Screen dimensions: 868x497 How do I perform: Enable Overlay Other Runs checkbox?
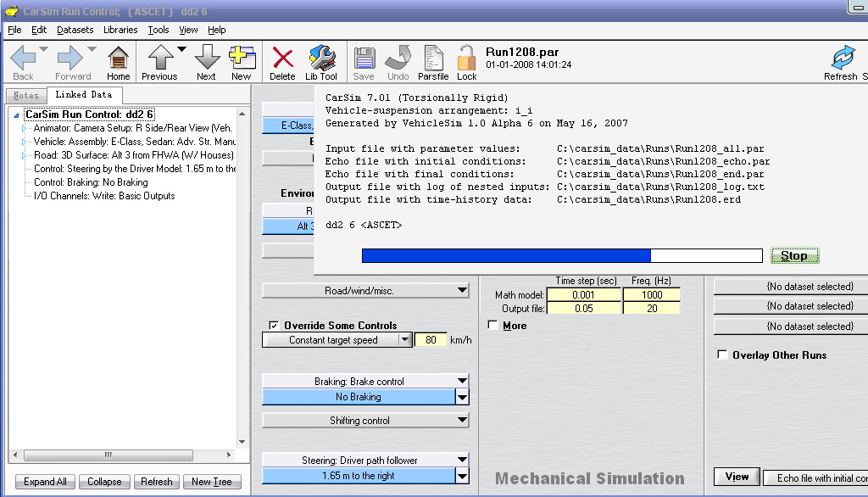pos(722,355)
